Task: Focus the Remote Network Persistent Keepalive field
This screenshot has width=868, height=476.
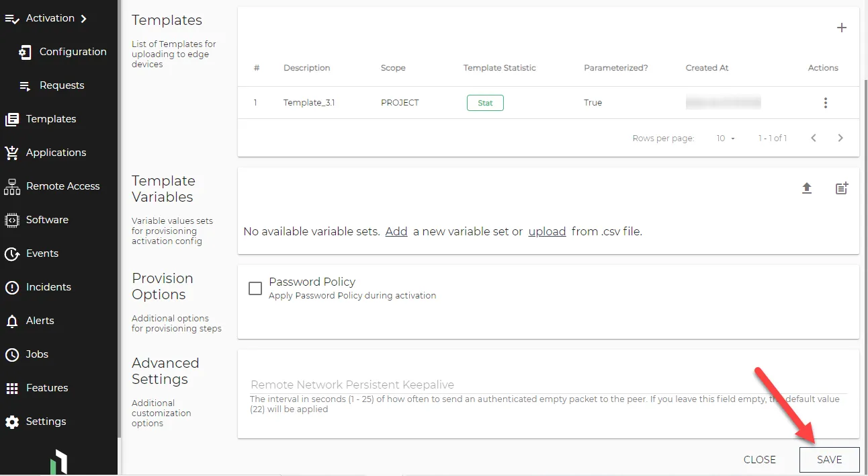Action: (x=548, y=385)
